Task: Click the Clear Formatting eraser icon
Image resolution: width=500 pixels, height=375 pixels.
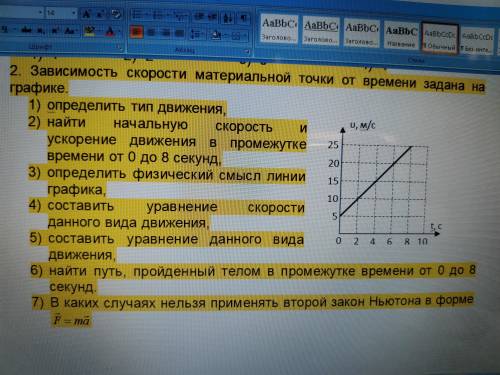Action: coord(116,14)
